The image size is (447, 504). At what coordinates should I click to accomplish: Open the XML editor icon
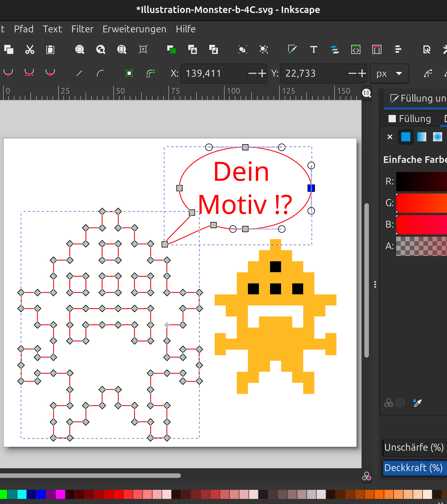356,50
